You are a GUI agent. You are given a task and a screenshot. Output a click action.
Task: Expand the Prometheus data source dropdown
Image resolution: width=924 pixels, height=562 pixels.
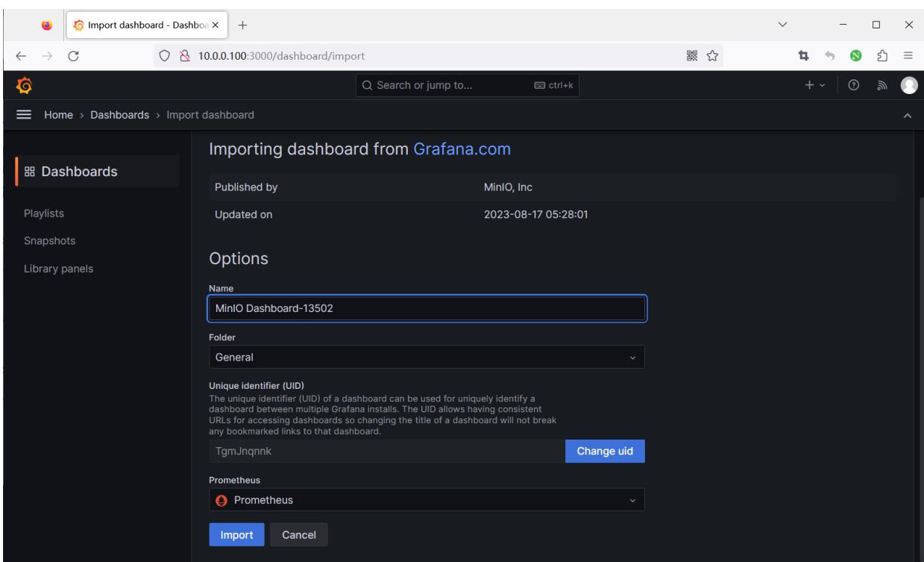427,500
